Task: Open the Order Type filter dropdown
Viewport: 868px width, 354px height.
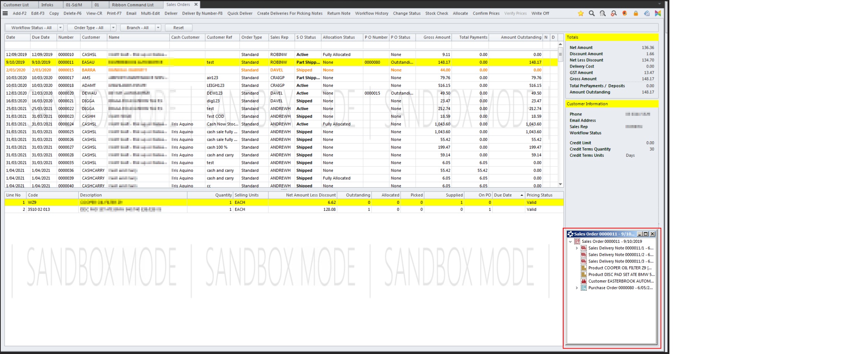Action: pyautogui.click(x=113, y=28)
